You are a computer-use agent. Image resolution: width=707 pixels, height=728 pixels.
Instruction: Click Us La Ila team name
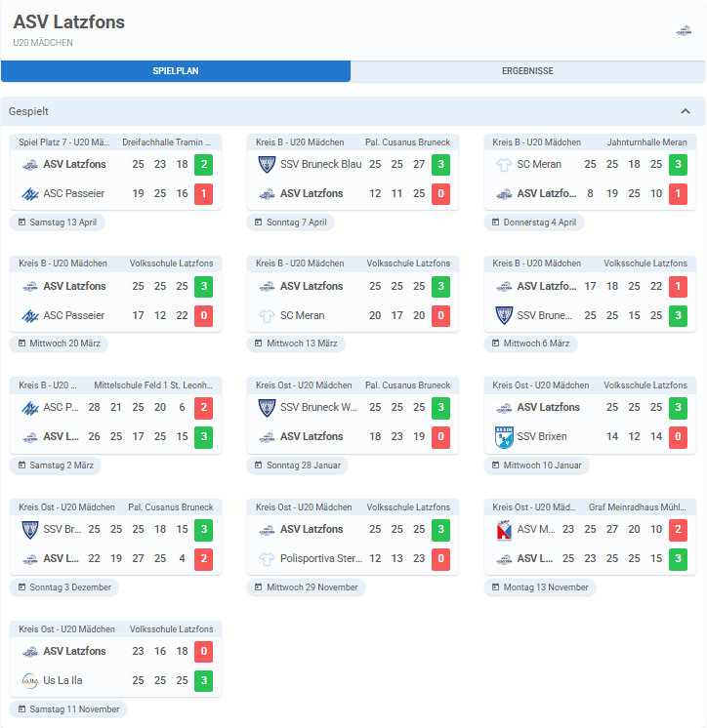click(x=63, y=680)
